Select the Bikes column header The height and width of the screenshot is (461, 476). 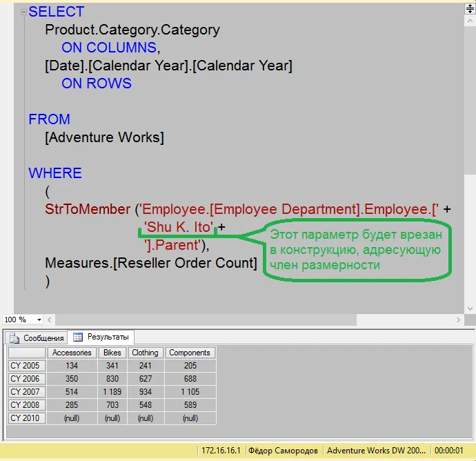point(112,353)
